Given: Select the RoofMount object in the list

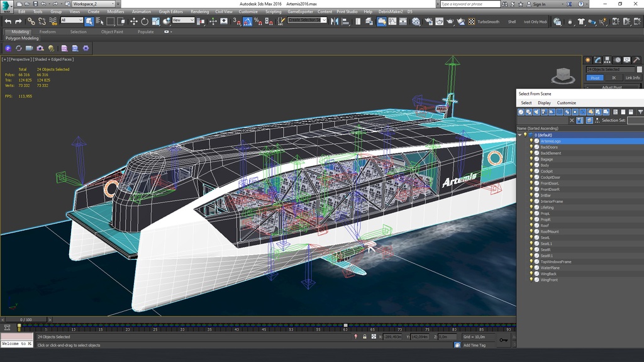Looking at the screenshot, I should click(x=549, y=232).
